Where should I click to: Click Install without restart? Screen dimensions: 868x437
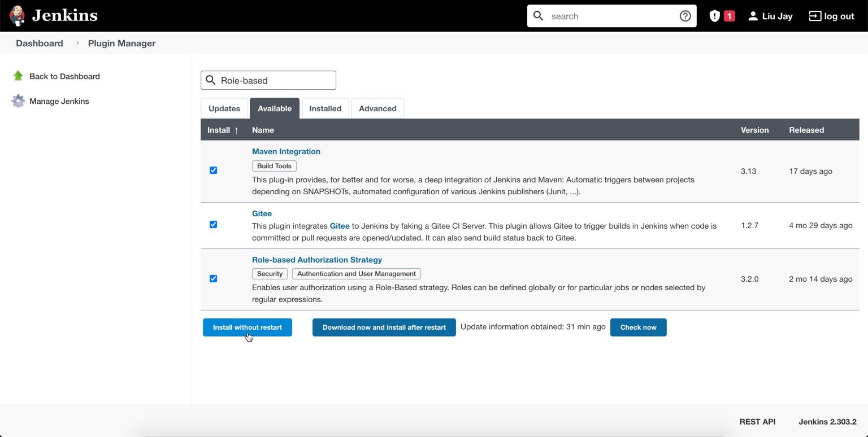(247, 327)
